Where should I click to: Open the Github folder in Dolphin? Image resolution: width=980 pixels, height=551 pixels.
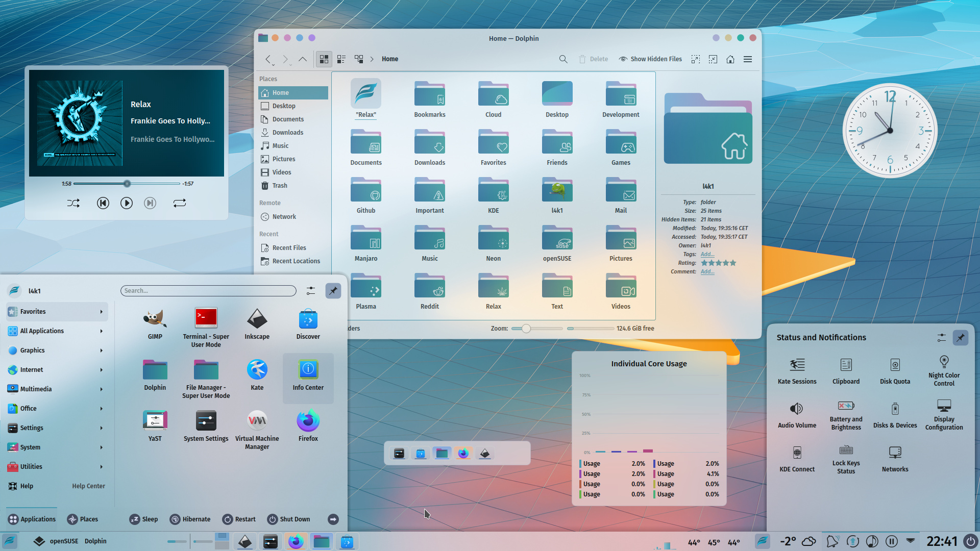point(365,196)
